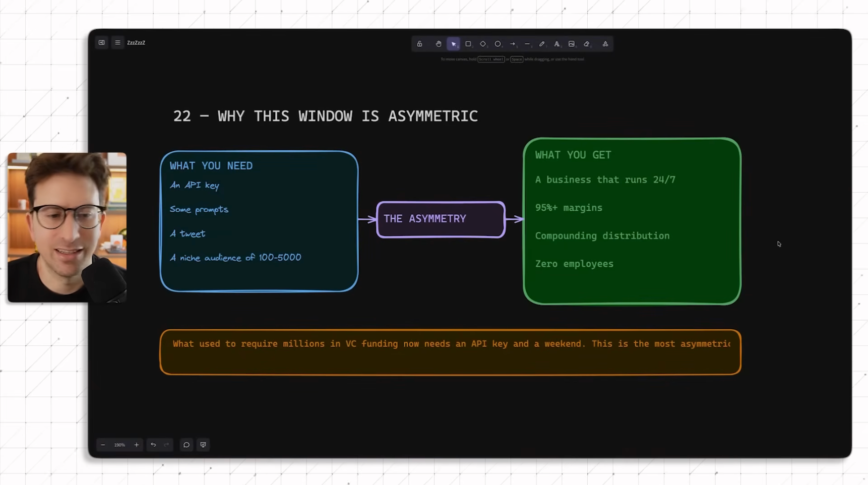The width and height of the screenshot is (868, 485).
Task: Open the more shapes tools menu
Action: pyautogui.click(x=605, y=44)
